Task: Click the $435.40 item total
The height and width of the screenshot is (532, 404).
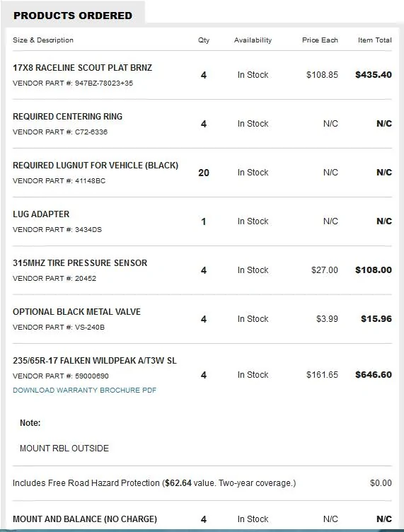Action: (x=374, y=75)
